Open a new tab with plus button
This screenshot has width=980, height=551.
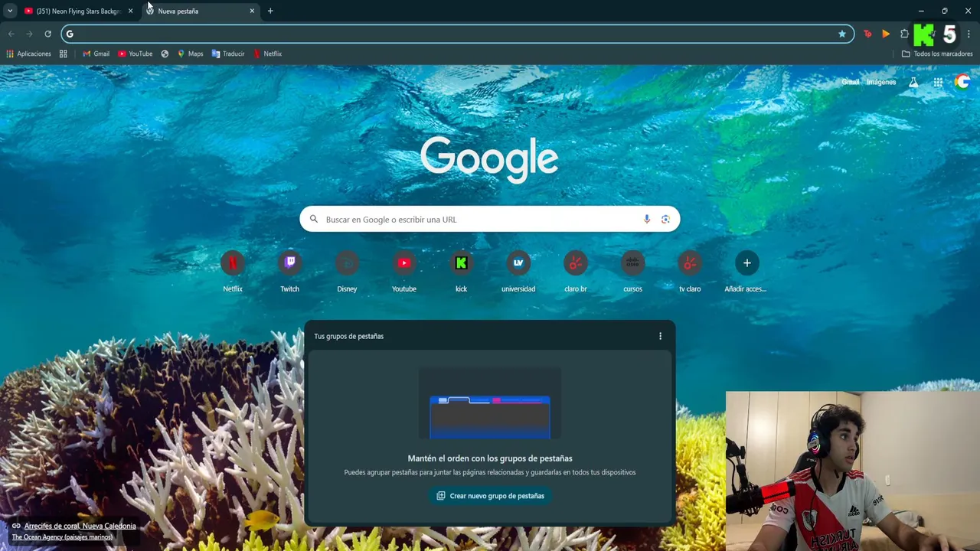[270, 11]
